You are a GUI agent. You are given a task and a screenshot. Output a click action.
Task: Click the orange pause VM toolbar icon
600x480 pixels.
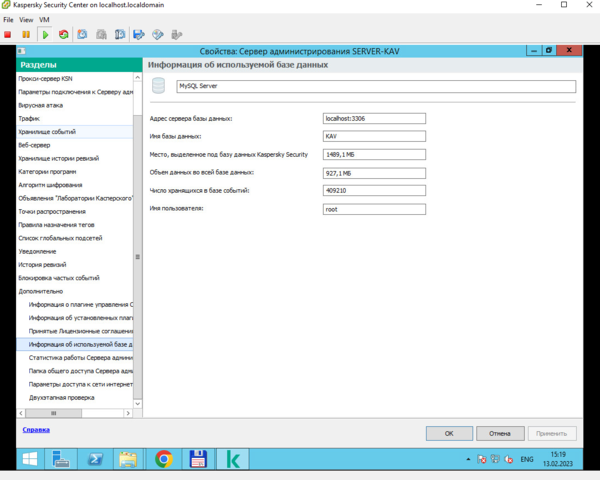pyautogui.click(x=25, y=34)
